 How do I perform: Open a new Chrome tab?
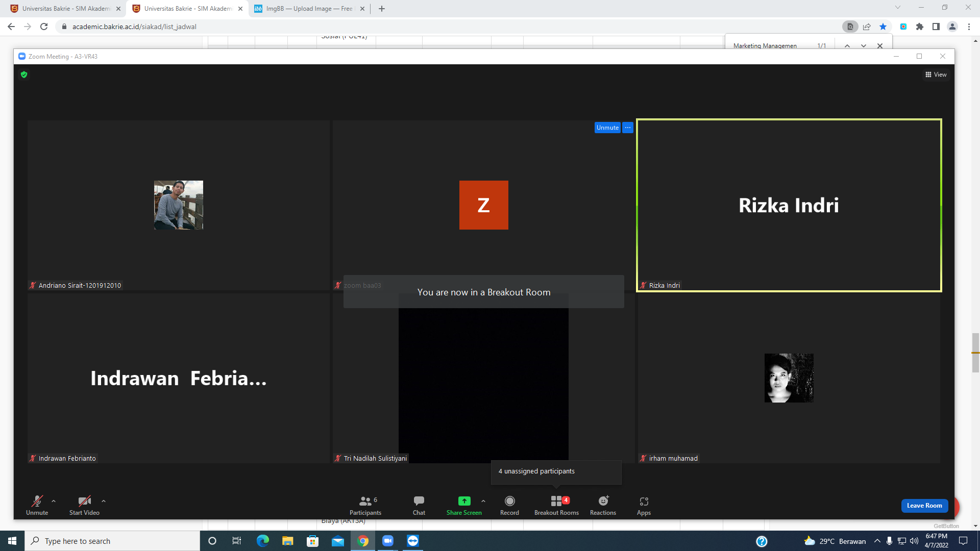[x=382, y=9]
